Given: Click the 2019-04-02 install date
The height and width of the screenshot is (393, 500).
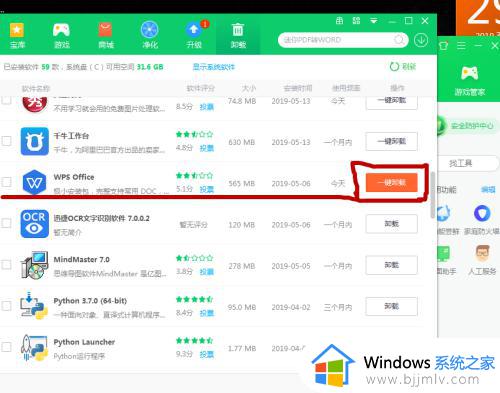Looking at the screenshot, I should point(291,307).
